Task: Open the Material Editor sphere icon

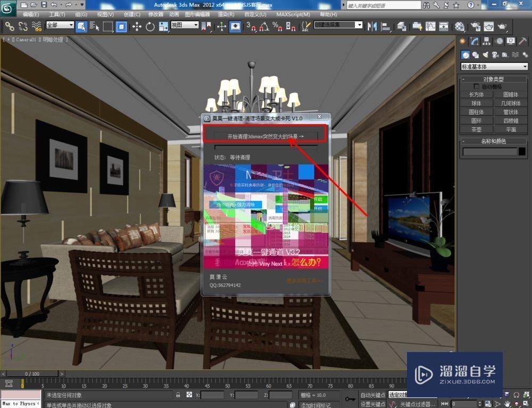Action: click(x=460, y=26)
